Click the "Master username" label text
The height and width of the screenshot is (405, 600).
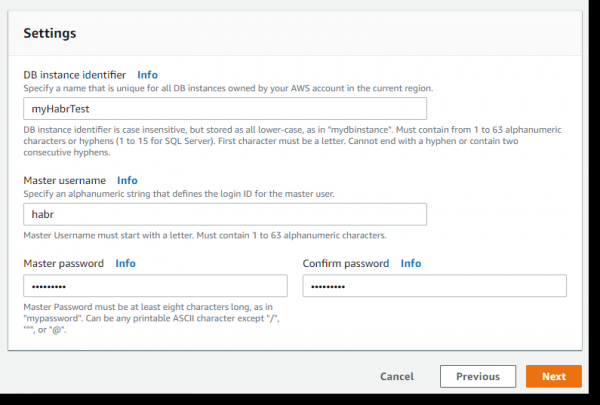(x=64, y=181)
